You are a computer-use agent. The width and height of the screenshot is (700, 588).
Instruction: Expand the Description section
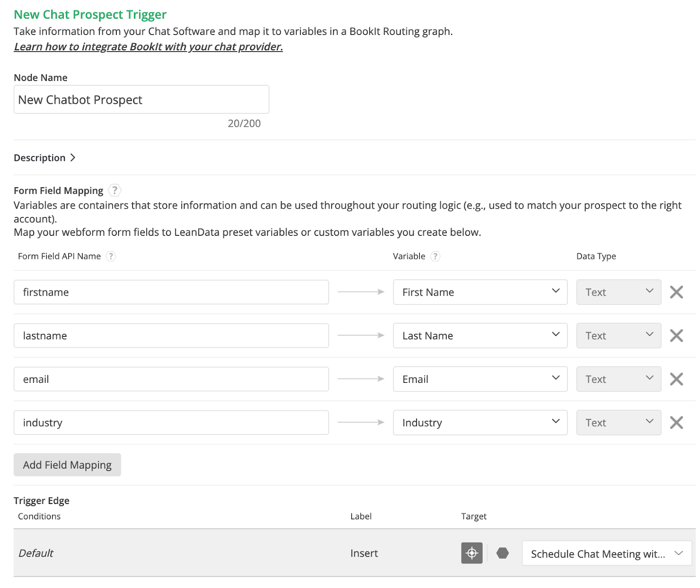[x=45, y=157]
